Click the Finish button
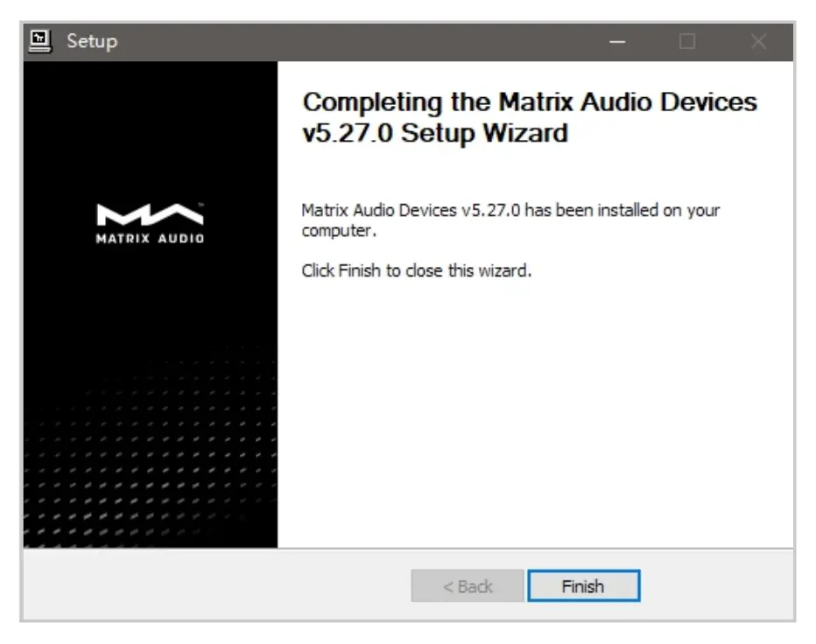This screenshot has width=816, height=644. (x=583, y=586)
